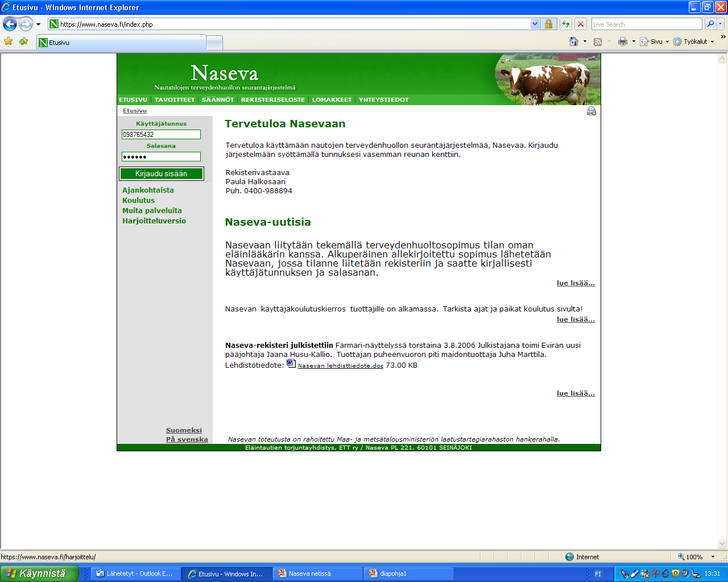Select the Etusivu browser tab

pos(121,43)
